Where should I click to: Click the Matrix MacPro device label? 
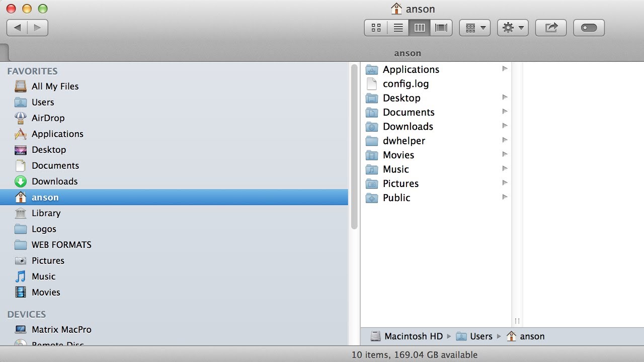pos(61,330)
